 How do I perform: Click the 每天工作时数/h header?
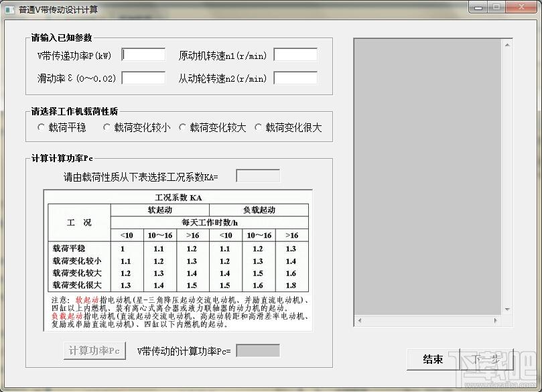(x=210, y=222)
